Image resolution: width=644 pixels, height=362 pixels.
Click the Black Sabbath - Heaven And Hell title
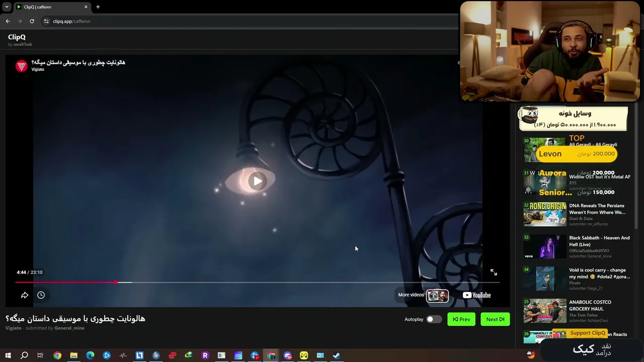tap(599, 241)
